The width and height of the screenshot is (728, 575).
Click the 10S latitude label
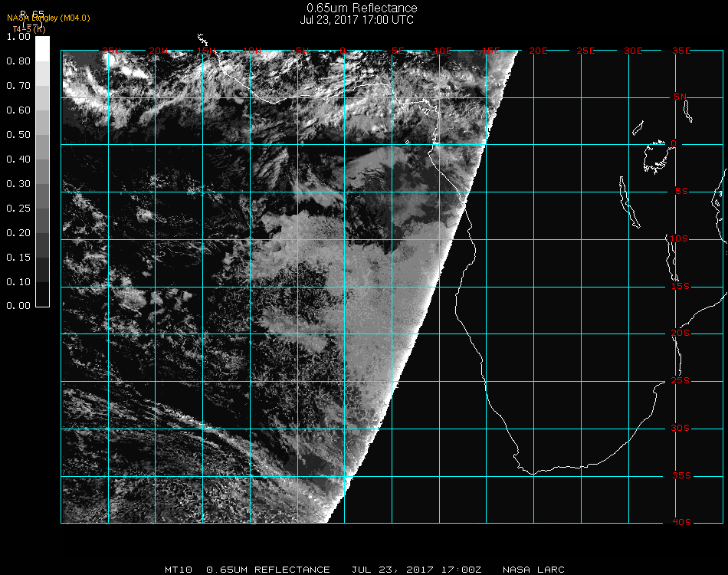679,238
